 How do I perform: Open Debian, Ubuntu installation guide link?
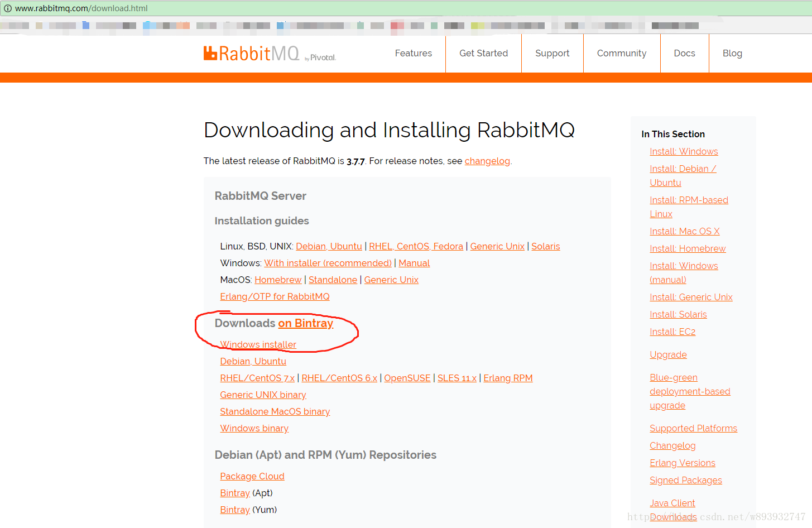click(x=329, y=246)
